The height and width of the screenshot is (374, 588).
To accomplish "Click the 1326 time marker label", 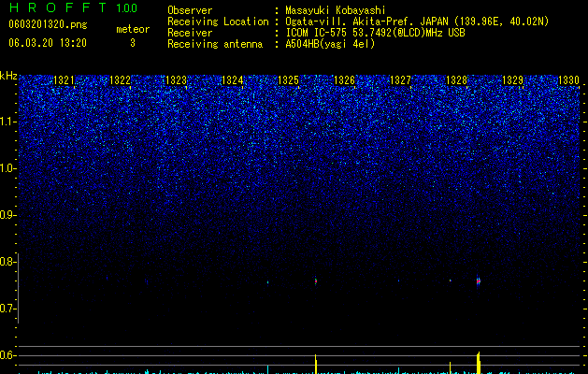I will click(344, 80).
